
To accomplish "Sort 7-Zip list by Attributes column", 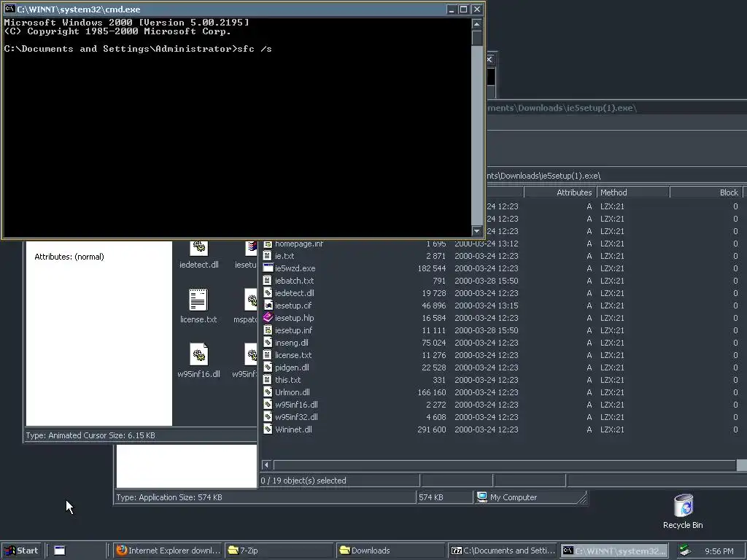I will pos(560,192).
